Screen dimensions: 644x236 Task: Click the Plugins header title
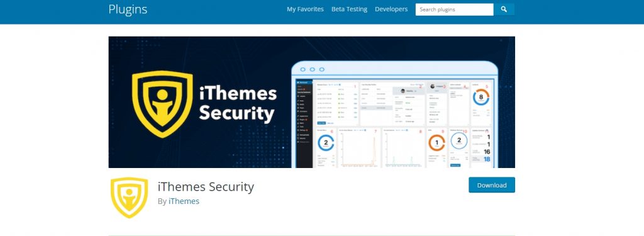tap(128, 9)
